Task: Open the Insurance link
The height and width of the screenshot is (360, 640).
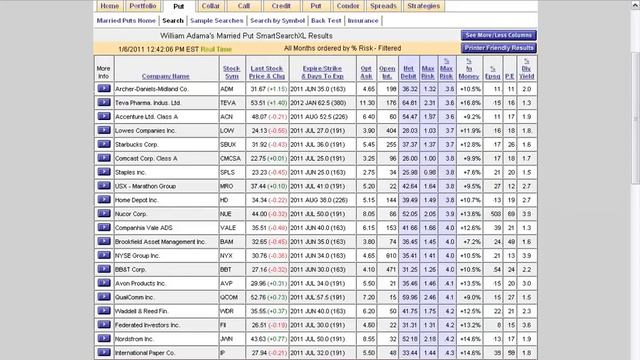Action: pyautogui.click(x=363, y=20)
